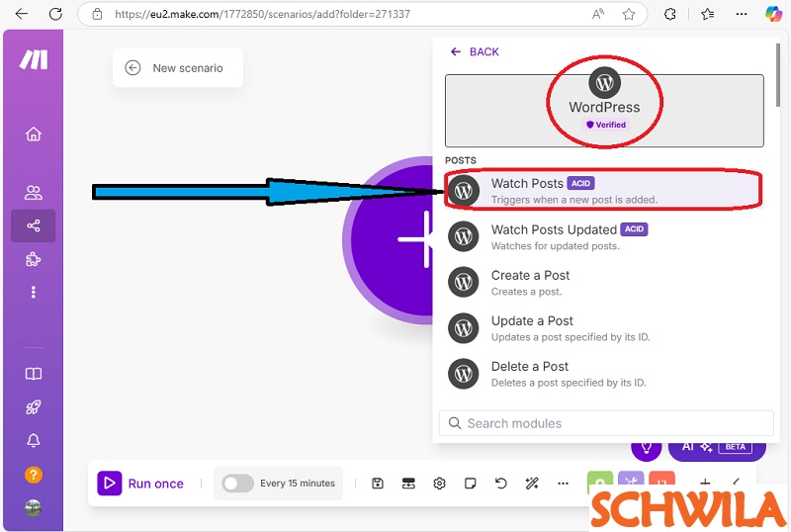Select the Watch Posts module
The width and height of the screenshot is (791, 532).
pos(603,190)
